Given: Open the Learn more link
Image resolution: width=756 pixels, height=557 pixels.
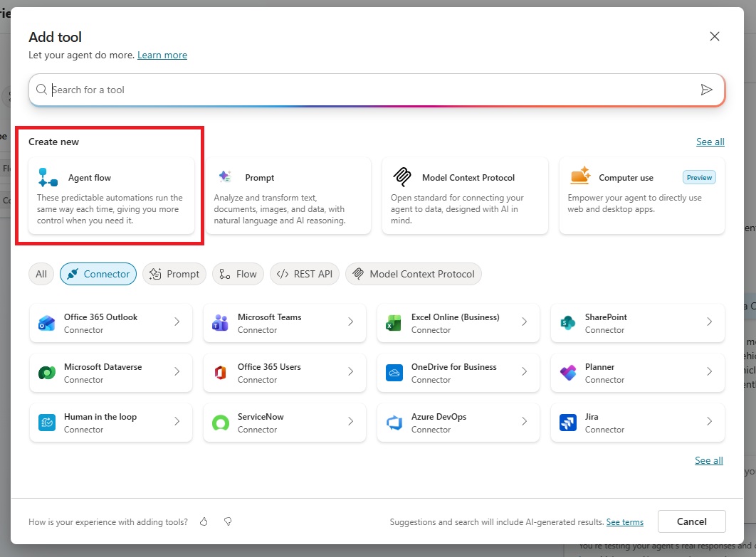Looking at the screenshot, I should 162,55.
